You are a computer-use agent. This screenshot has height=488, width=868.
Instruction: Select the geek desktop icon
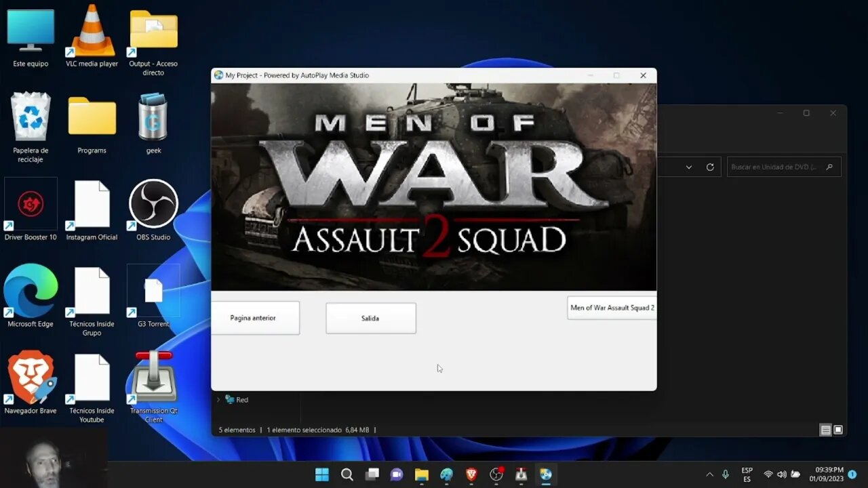(153, 123)
